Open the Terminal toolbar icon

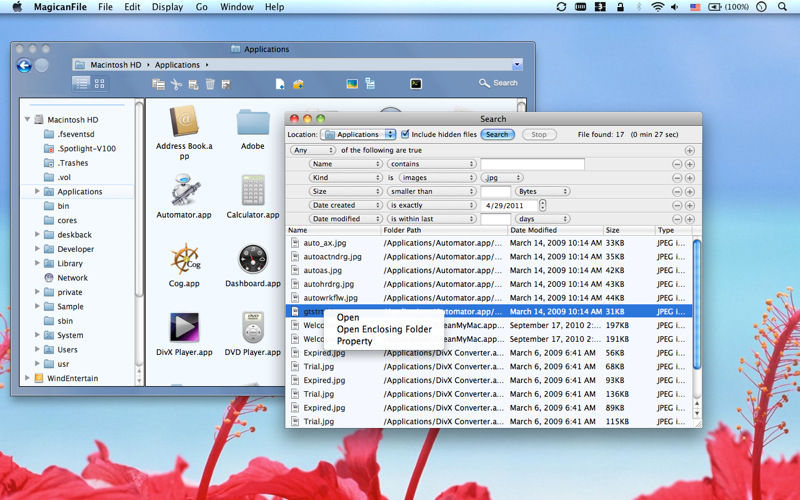(416, 84)
